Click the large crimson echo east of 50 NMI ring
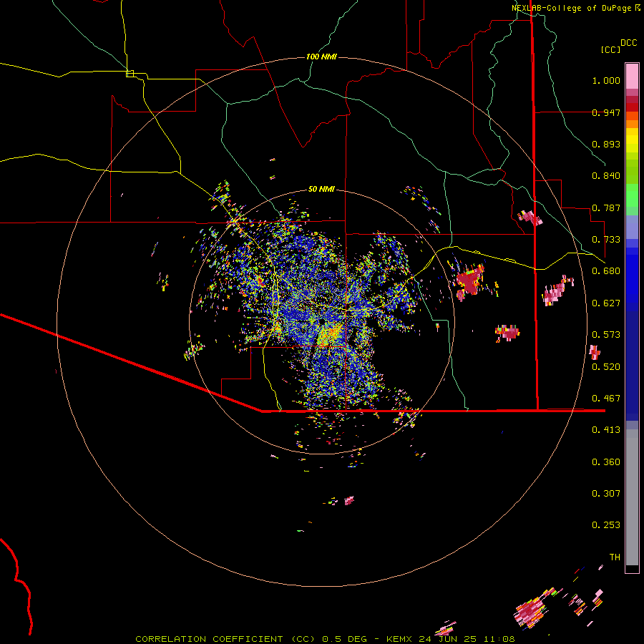This screenshot has height=644, width=644. [x=469, y=280]
